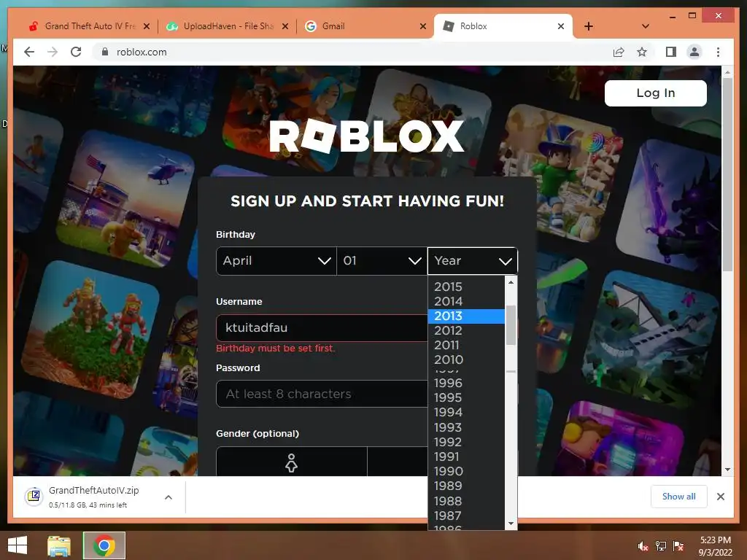This screenshot has height=560, width=747.
Task: Reload the roblox.com page
Action: click(76, 52)
